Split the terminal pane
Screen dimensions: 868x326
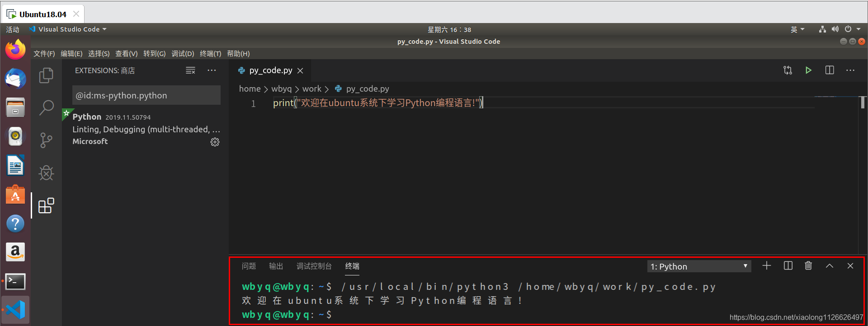pyautogui.click(x=788, y=265)
